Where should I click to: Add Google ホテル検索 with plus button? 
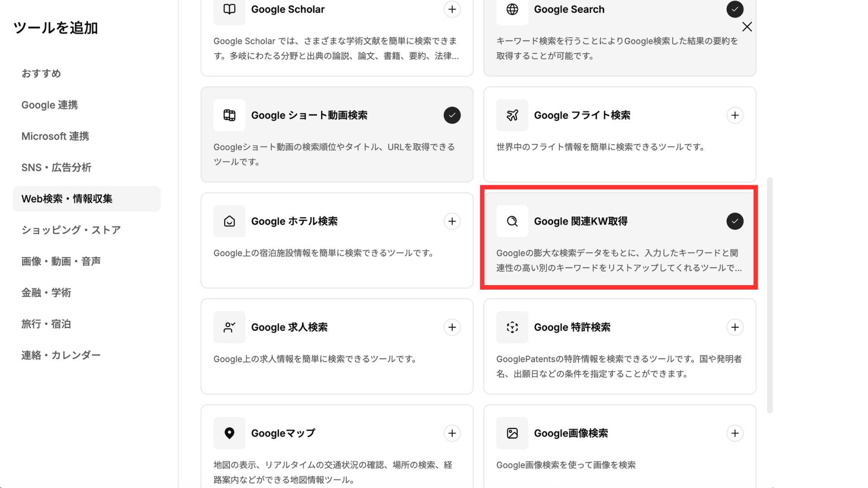pyautogui.click(x=452, y=221)
